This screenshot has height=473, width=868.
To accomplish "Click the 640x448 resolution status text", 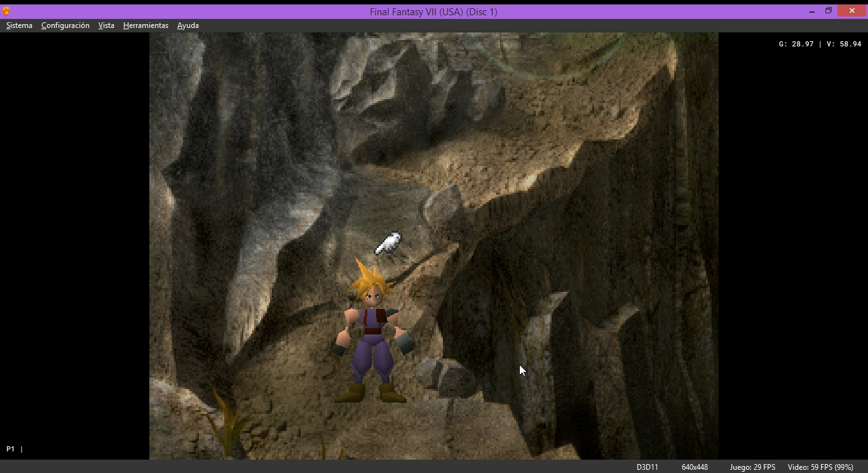I will [695, 467].
